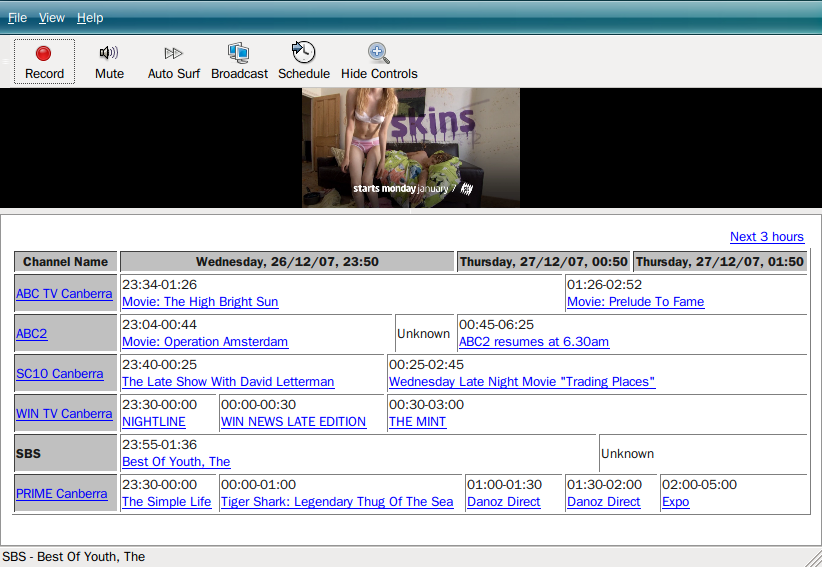This screenshot has width=822, height=567.
Task: Open the Help menu
Action: click(90, 18)
